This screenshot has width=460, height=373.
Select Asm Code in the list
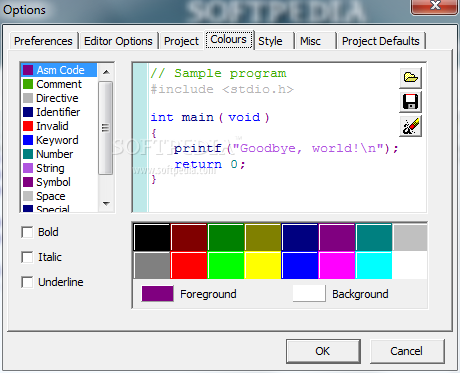click(59, 70)
